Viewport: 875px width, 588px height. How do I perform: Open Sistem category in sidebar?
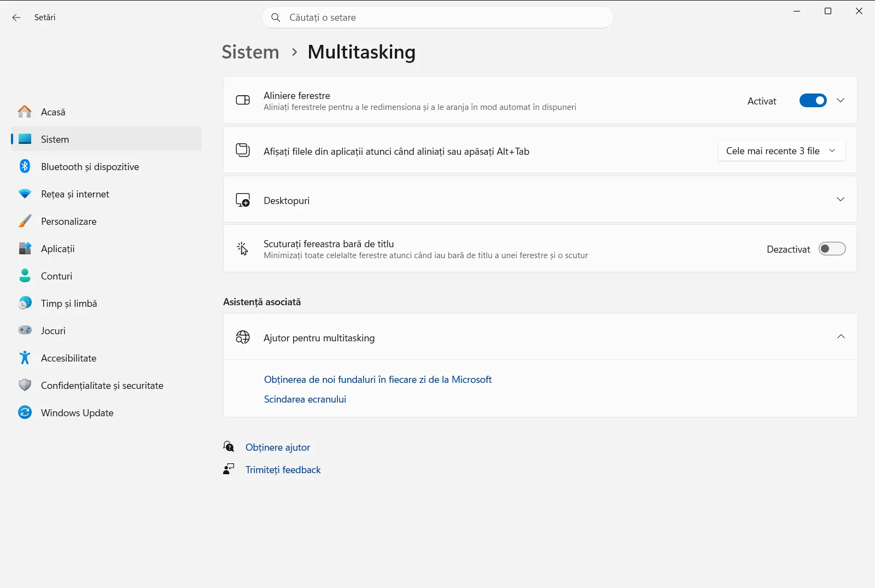(106, 139)
